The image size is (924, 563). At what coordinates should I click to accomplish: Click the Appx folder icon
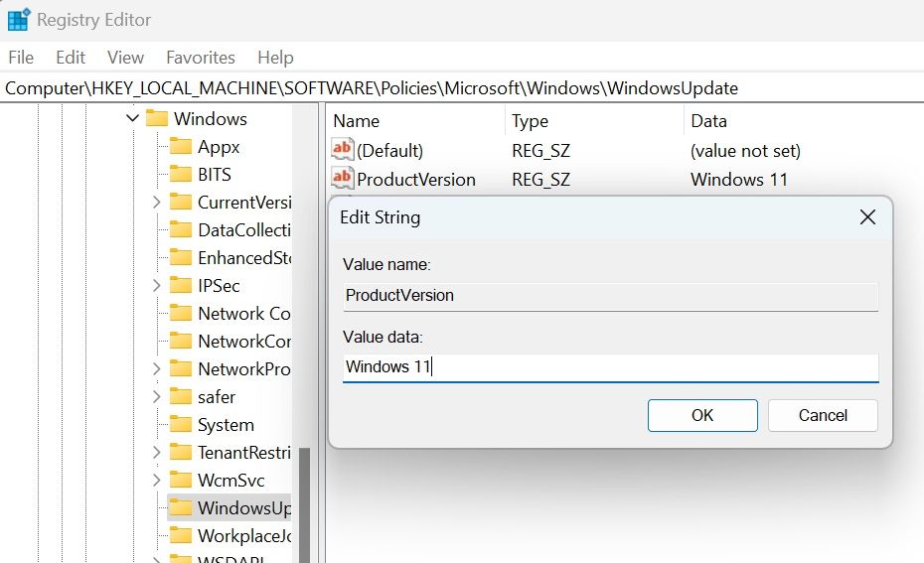point(180,146)
